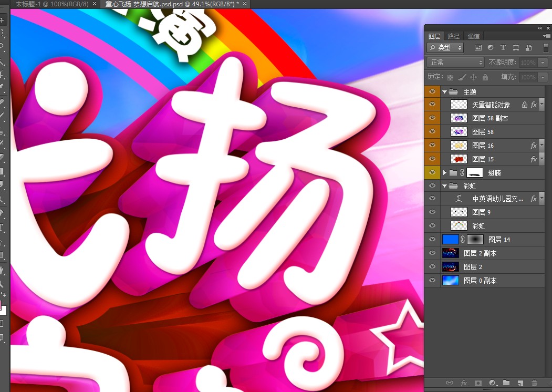Viewport: 552px width, 392px height.
Task: Click the layer mask thumbnail of 翅膀
Action: [475, 172]
